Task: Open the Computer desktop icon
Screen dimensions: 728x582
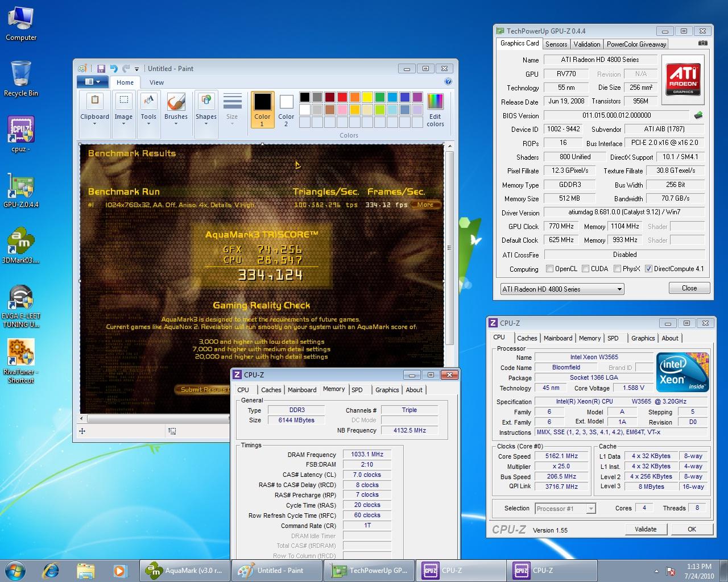Action: 21,23
